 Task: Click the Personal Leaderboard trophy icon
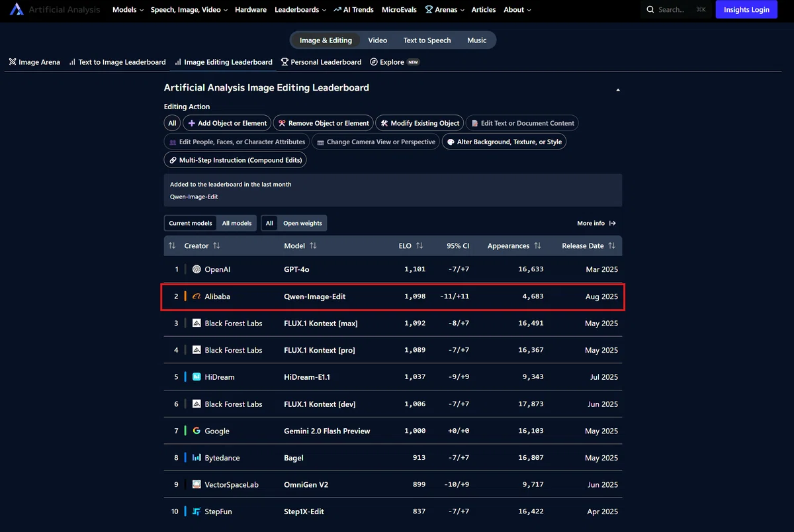pos(285,62)
